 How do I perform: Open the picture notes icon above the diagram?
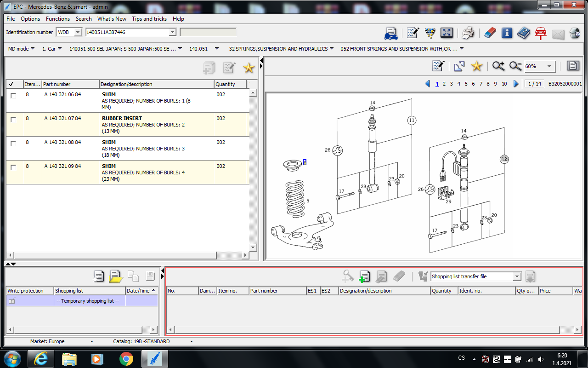(x=439, y=66)
